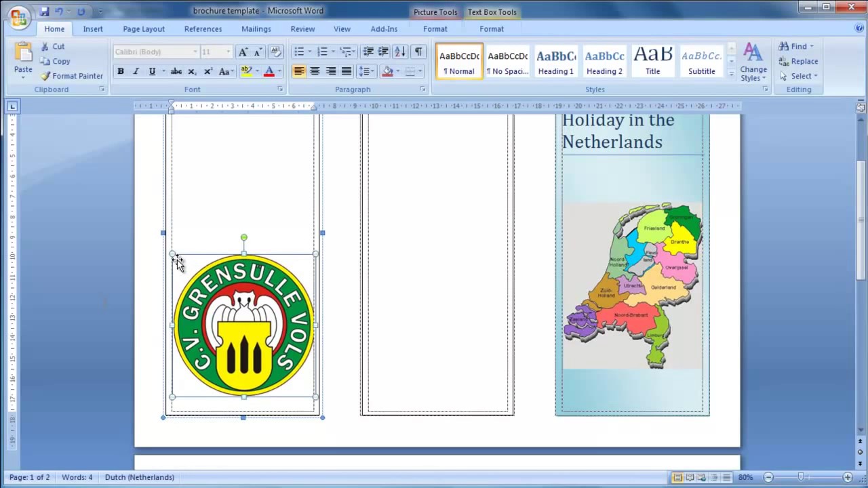Apply the Heading 1 style
This screenshot has width=868, height=488.
pyautogui.click(x=556, y=62)
